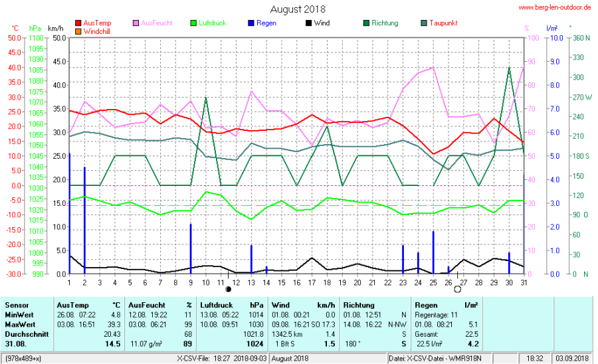Select the blue Regen legend marker
598x364 pixels.
click(251, 23)
